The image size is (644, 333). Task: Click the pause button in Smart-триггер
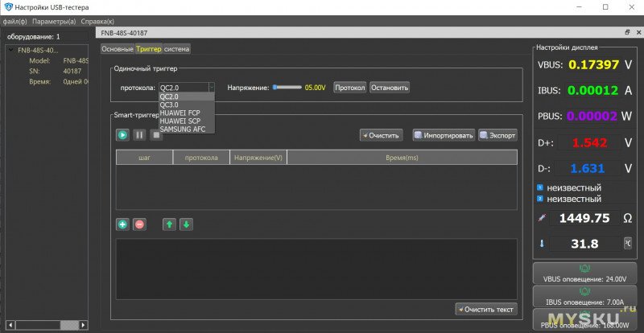(139, 135)
